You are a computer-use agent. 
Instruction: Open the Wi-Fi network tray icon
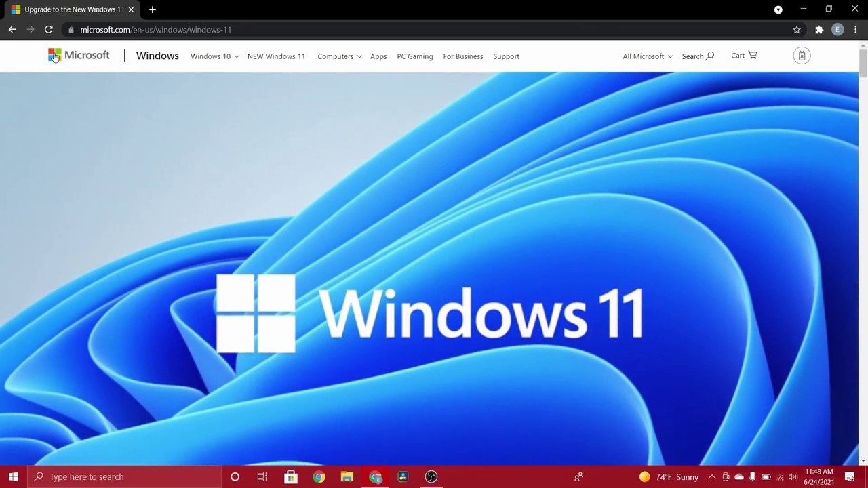coord(780,476)
